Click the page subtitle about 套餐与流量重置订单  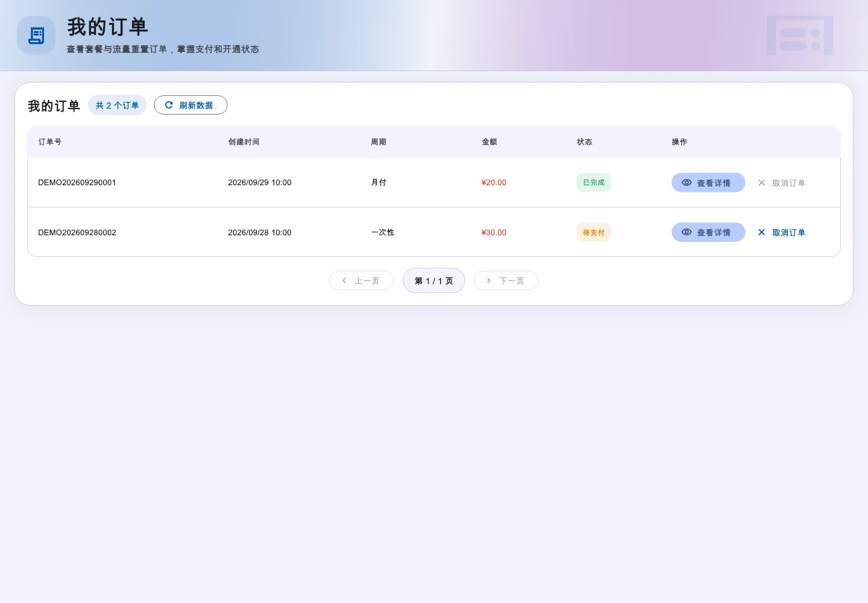tap(163, 49)
